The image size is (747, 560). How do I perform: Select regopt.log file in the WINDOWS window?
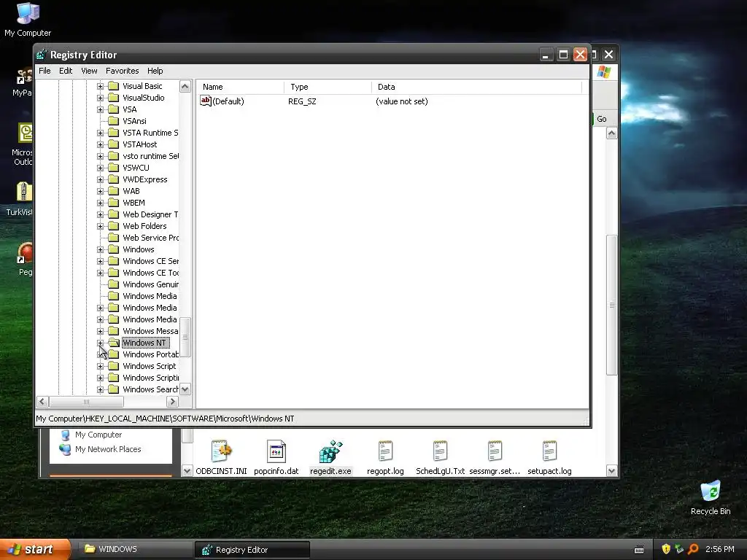pos(385,458)
